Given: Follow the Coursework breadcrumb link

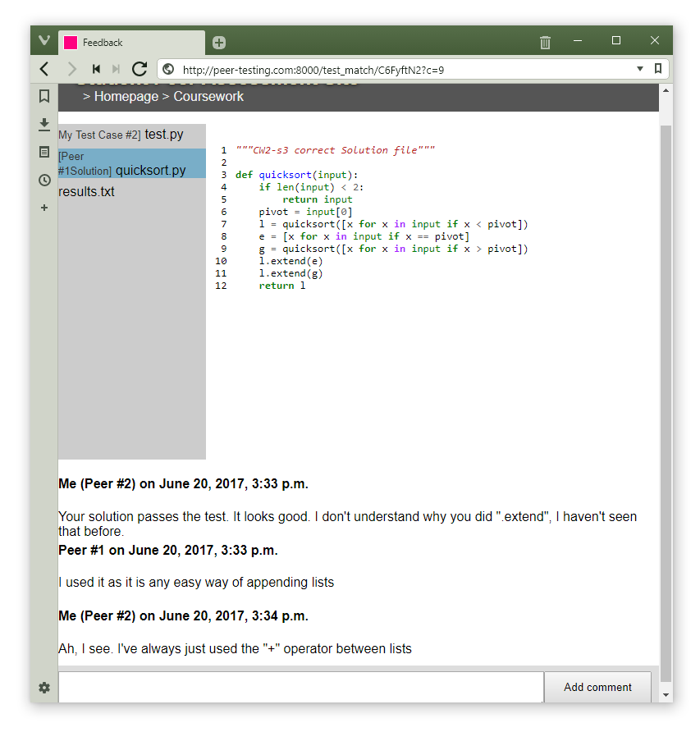Looking at the screenshot, I should coord(208,97).
